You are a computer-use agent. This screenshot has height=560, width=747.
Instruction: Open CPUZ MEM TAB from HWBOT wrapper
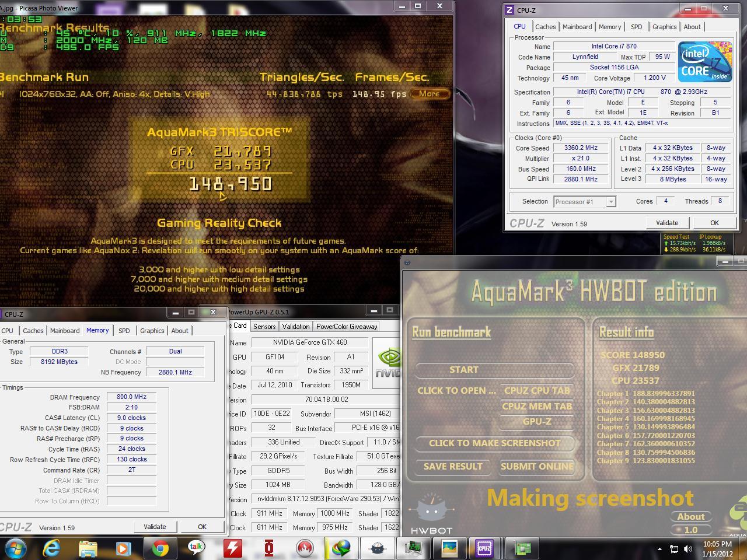pos(537,407)
